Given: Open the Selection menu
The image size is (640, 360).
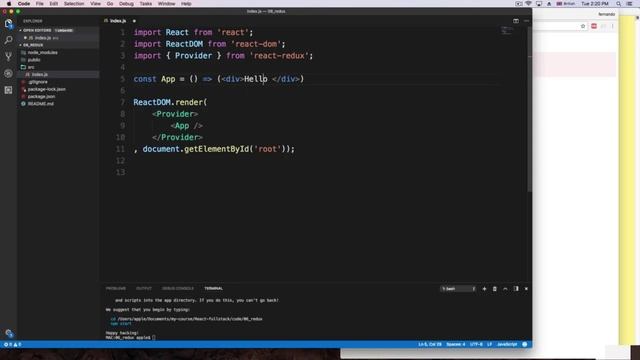Looking at the screenshot, I should (74, 4).
